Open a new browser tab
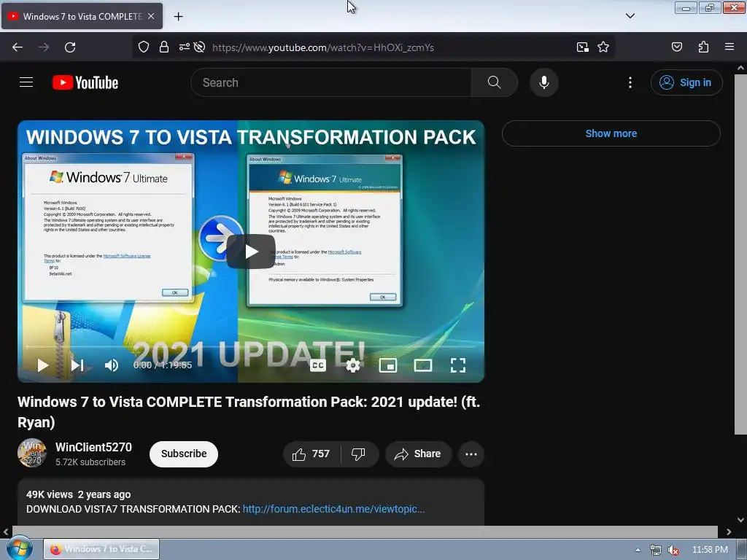Screen dimensions: 747x560 coord(178,17)
